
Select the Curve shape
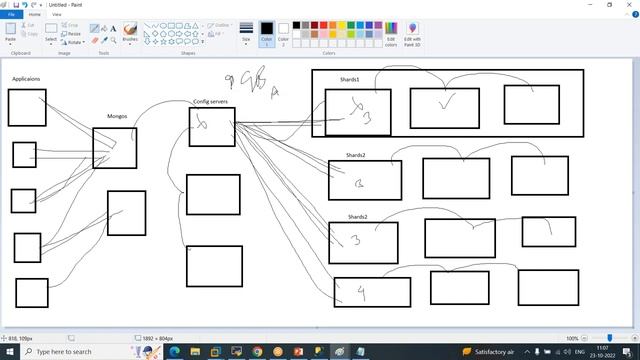click(155, 26)
